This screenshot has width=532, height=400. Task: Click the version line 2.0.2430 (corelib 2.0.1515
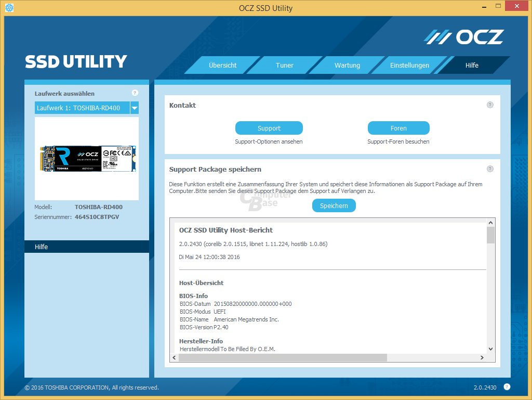(253, 244)
